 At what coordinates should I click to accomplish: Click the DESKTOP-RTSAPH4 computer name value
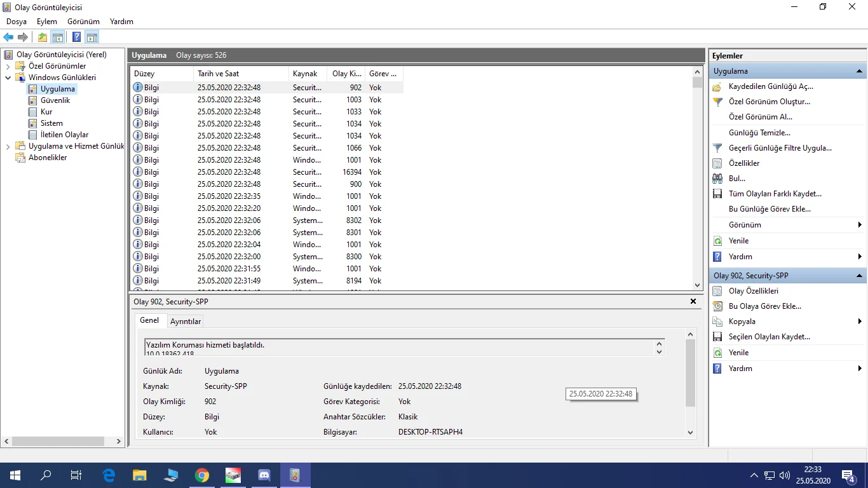click(x=430, y=432)
